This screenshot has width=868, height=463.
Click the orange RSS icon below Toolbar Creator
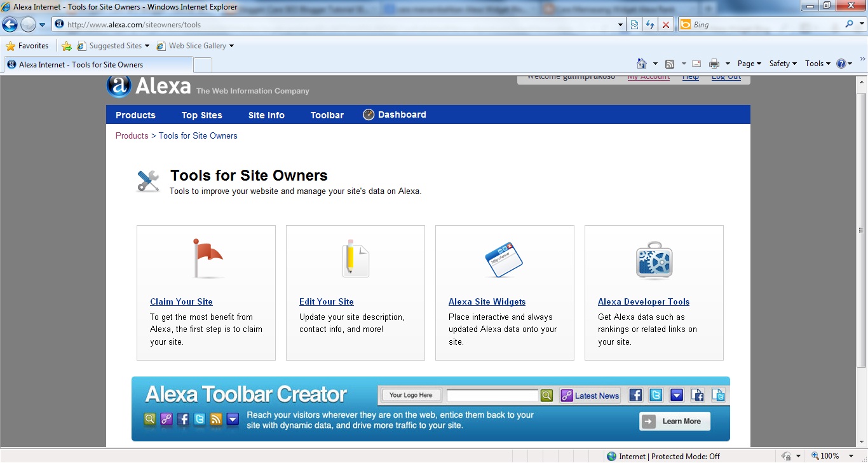pyautogui.click(x=216, y=419)
